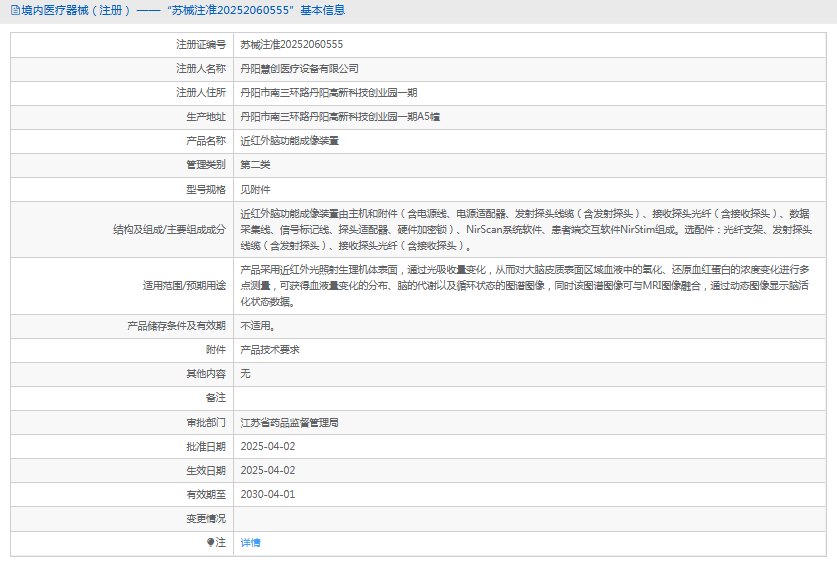
Task: Click the 注册人名称 row label
Action: [x=201, y=68]
